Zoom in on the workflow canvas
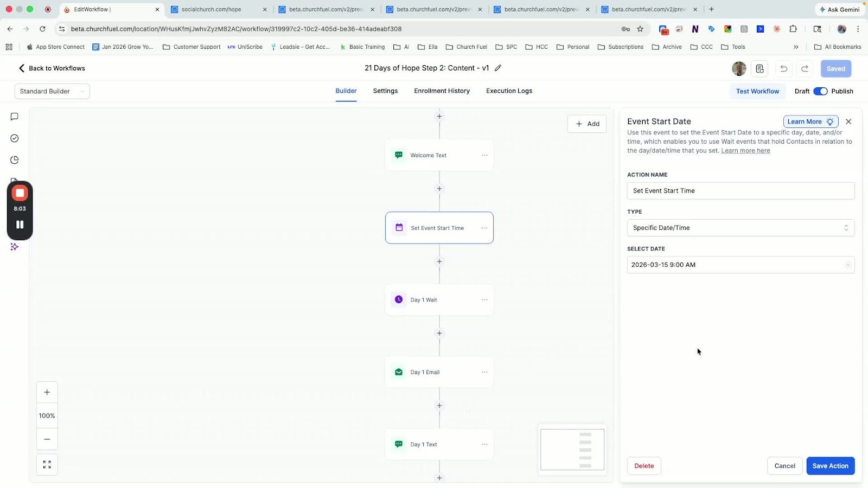The width and height of the screenshot is (868, 488). (x=47, y=393)
